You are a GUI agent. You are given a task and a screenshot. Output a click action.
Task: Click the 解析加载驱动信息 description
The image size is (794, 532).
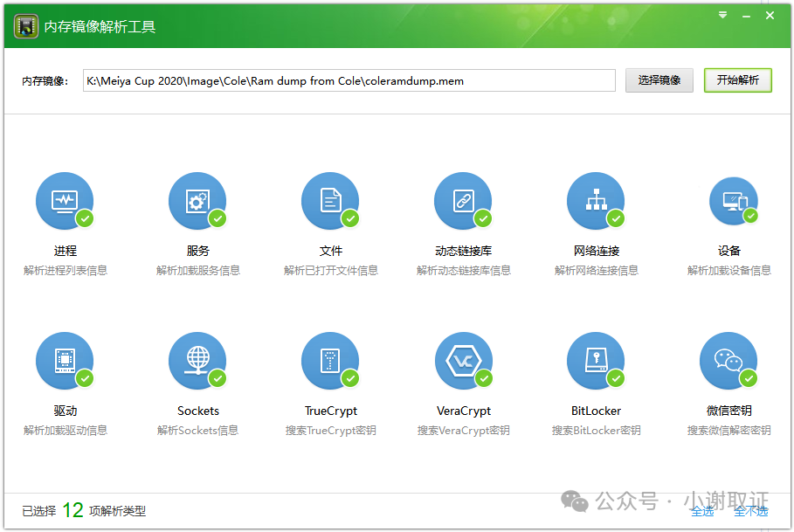66,431
